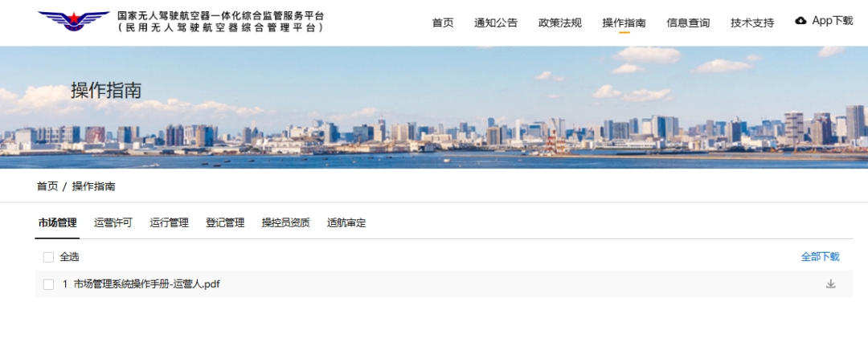Screen dimensions: 868x342
Task: Open 政策法规 in the top menu
Action: [x=560, y=22]
